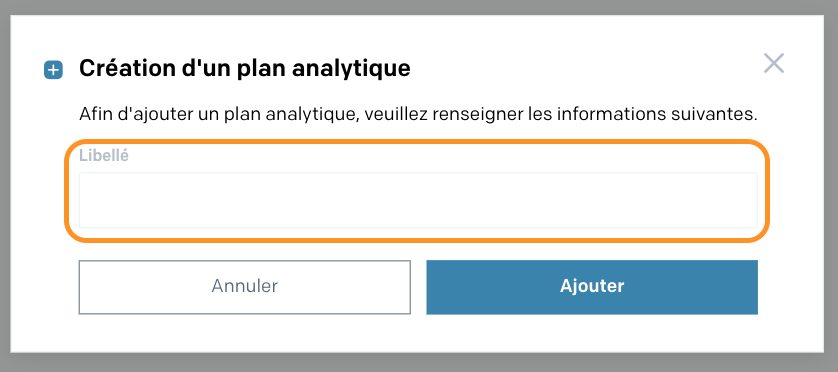
Task: Click the "Afin d'ajouter un plan analytique" description
Action: pos(218,115)
